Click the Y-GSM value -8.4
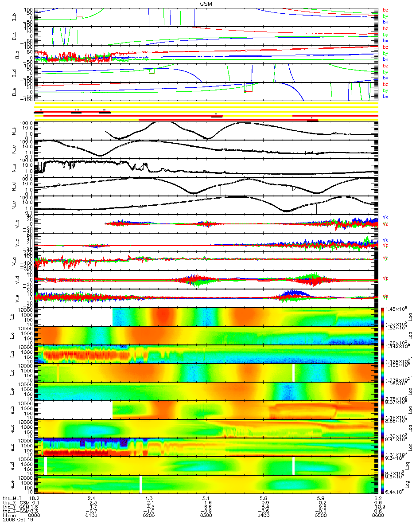Screen dimensions: 412x532 pyautogui.click(x=263, y=507)
